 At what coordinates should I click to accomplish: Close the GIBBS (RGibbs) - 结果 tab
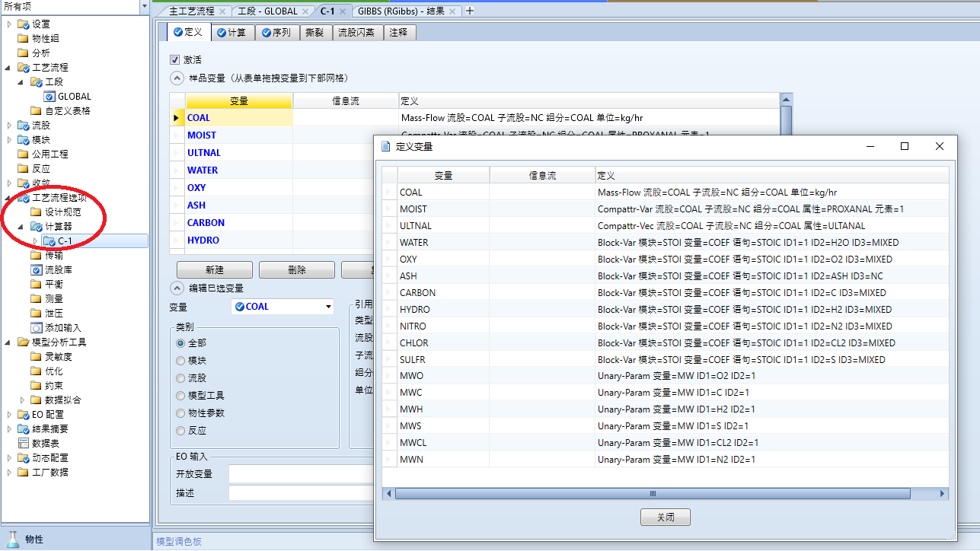click(452, 11)
